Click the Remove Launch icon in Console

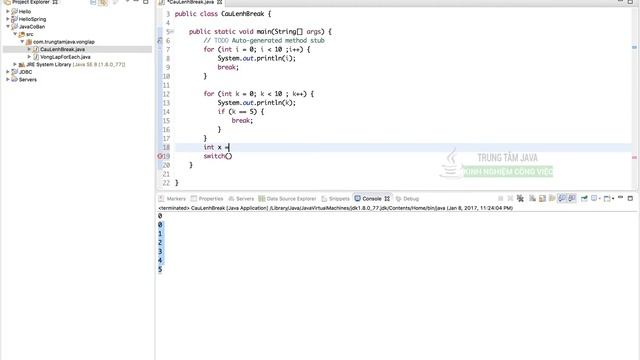[510, 198]
